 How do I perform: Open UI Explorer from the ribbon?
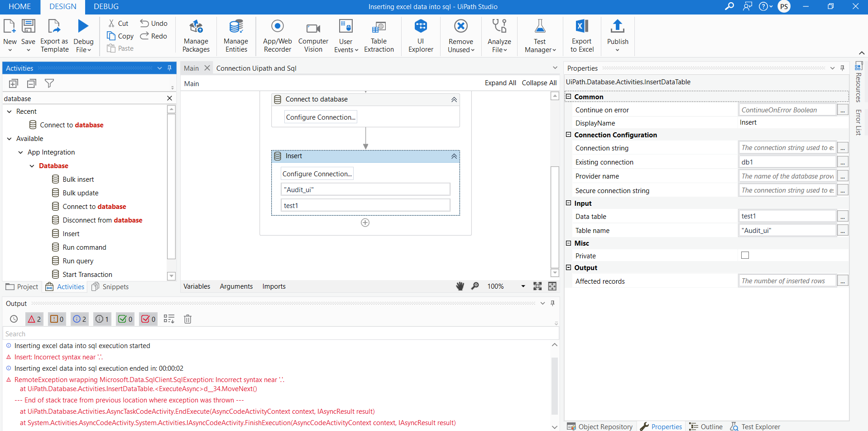421,35
